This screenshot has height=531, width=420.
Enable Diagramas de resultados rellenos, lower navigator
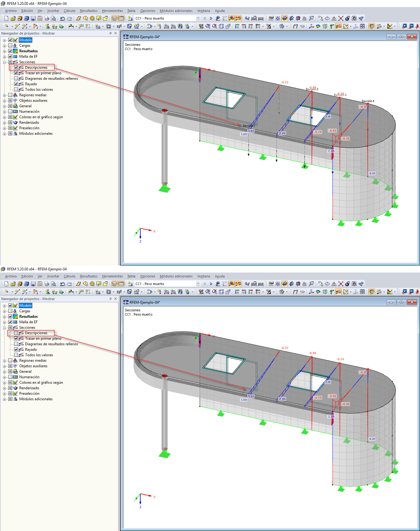16,344
